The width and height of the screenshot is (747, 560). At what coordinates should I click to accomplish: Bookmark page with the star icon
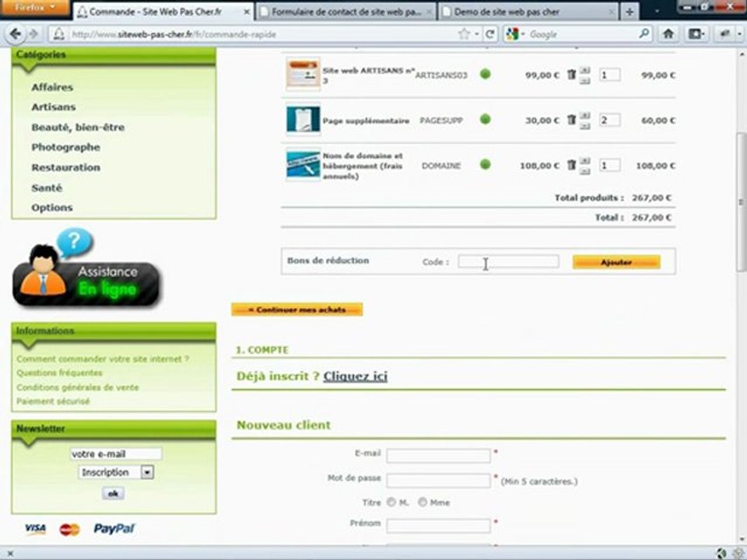[463, 33]
